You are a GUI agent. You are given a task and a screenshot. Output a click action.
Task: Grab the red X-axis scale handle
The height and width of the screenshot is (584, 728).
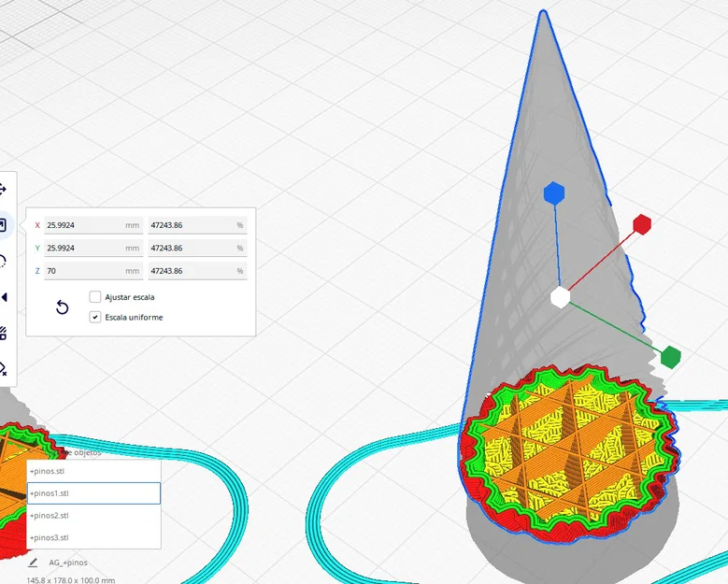(x=642, y=224)
